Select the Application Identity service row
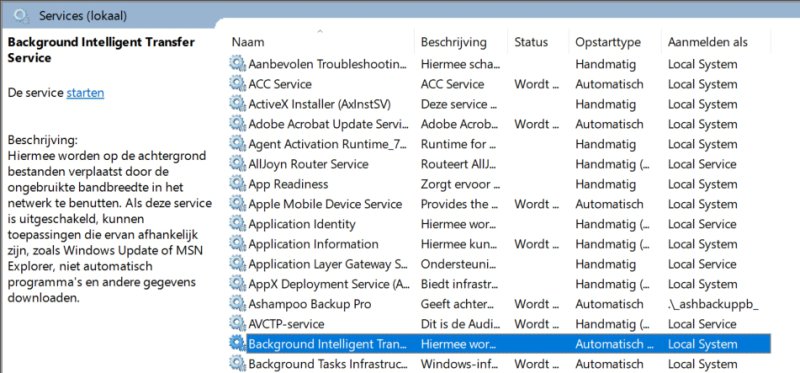Image resolution: width=800 pixels, height=373 pixels. tap(499, 224)
